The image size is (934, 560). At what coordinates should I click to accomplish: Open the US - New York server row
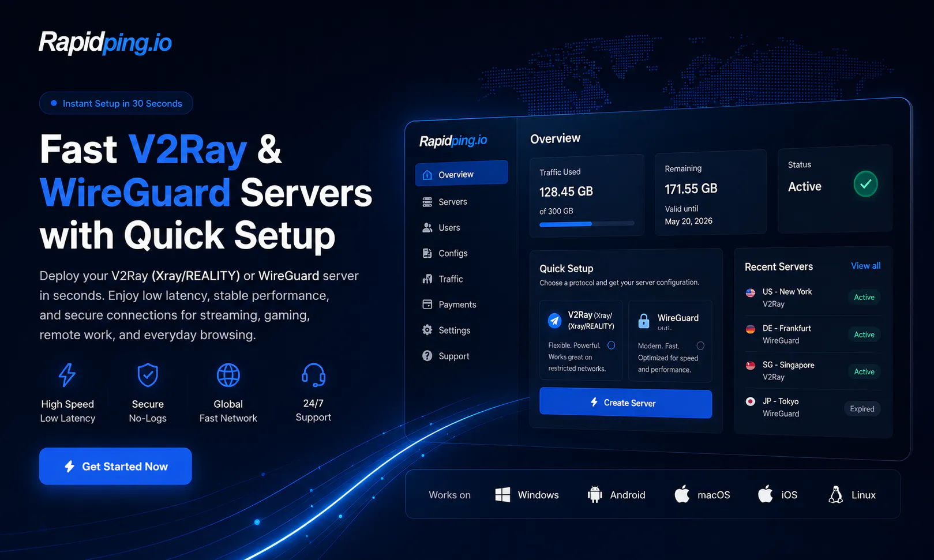click(812, 298)
